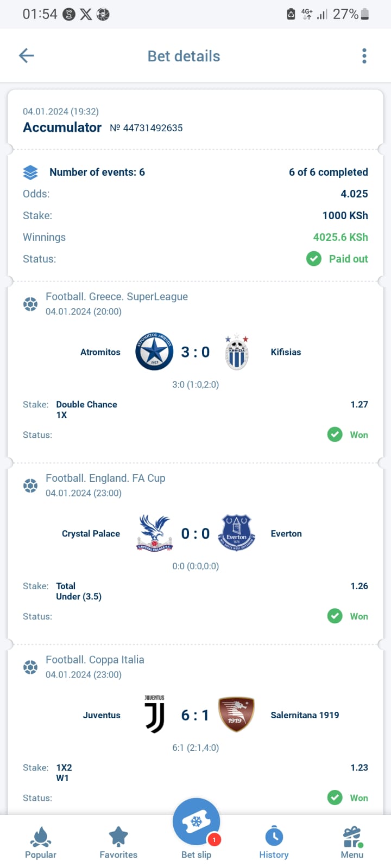
Task: Click the stacked layers icon near Number of events
Action: point(30,172)
